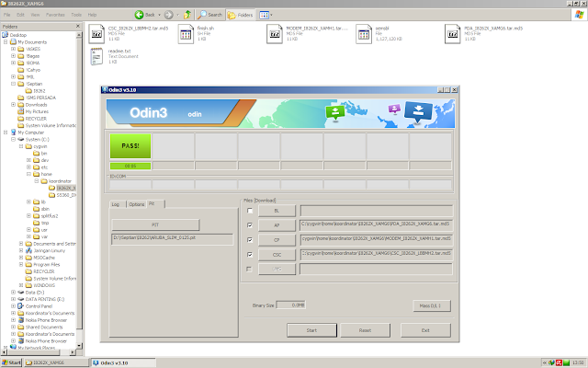Switch to Odin3 v3.10 taskbar button
Image resolution: width=588 pixels, height=368 pixels.
pos(123,362)
